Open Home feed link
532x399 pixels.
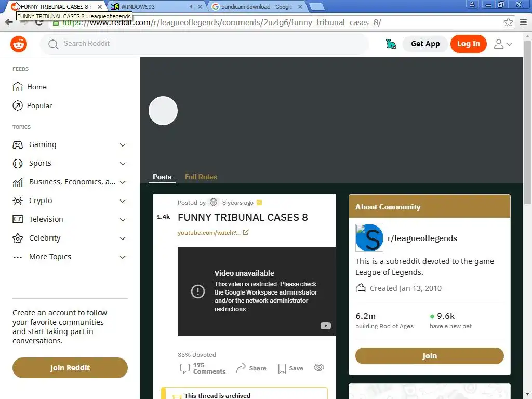[37, 87]
